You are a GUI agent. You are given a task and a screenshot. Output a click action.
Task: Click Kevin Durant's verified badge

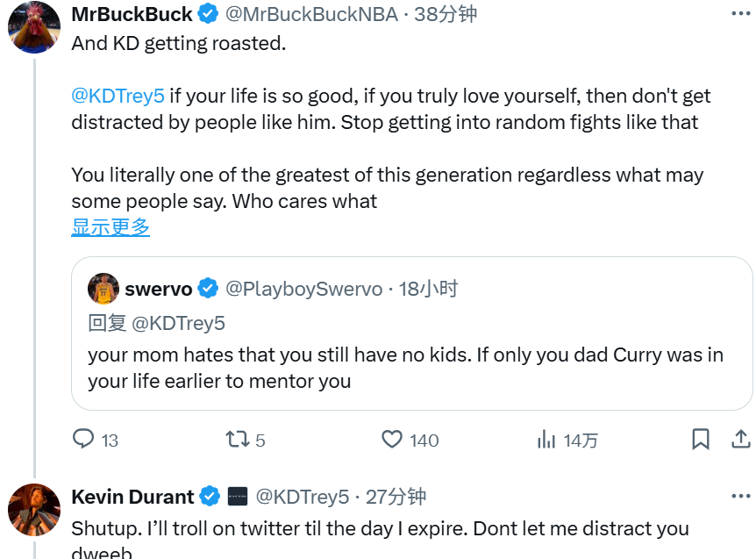(210, 497)
